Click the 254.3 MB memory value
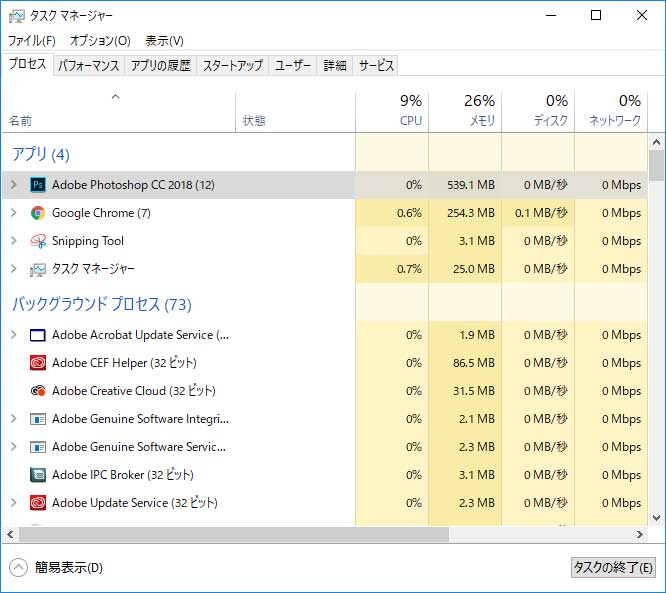The image size is (666, 593). tap(471, 213)
